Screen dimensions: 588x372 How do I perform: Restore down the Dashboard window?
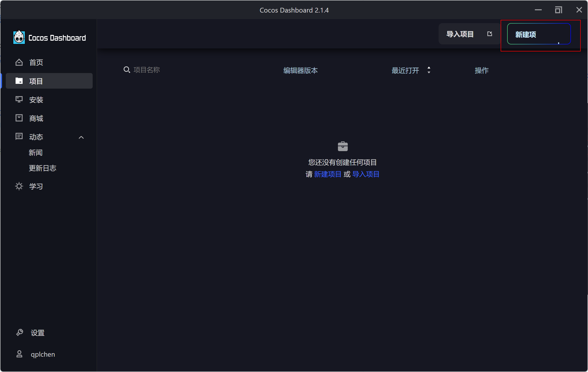559,10
